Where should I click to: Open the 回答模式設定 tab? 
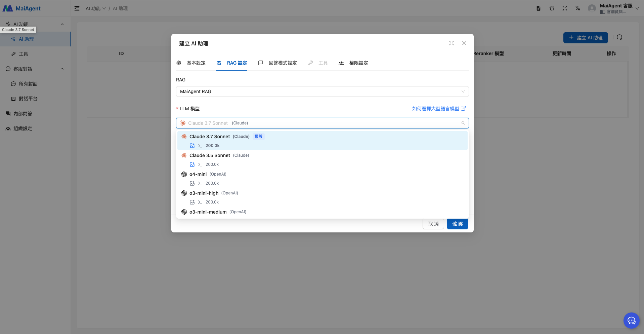point(277,63)
